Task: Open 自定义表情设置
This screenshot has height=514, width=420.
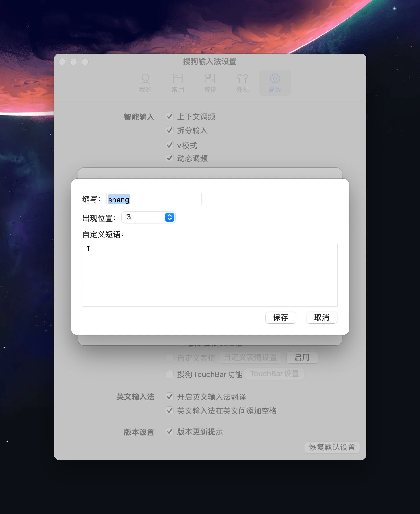Action: click(250, 358)
